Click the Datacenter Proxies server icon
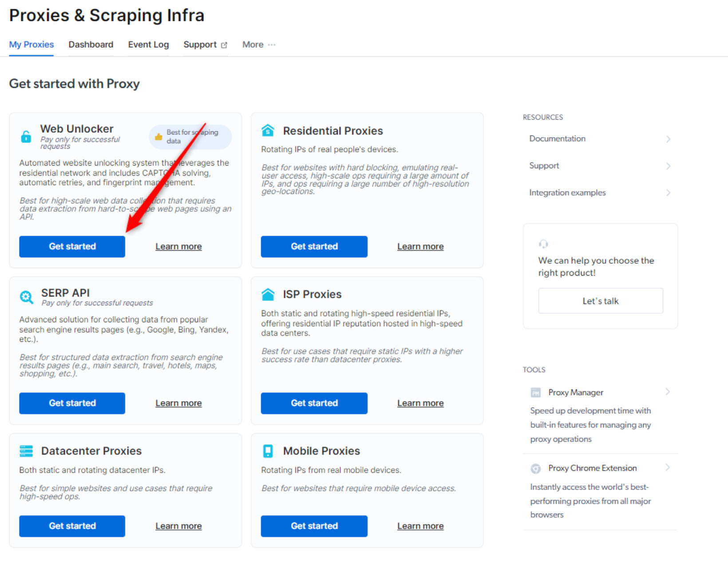This screenshot has height=577, width=728. tap(26, 451)
